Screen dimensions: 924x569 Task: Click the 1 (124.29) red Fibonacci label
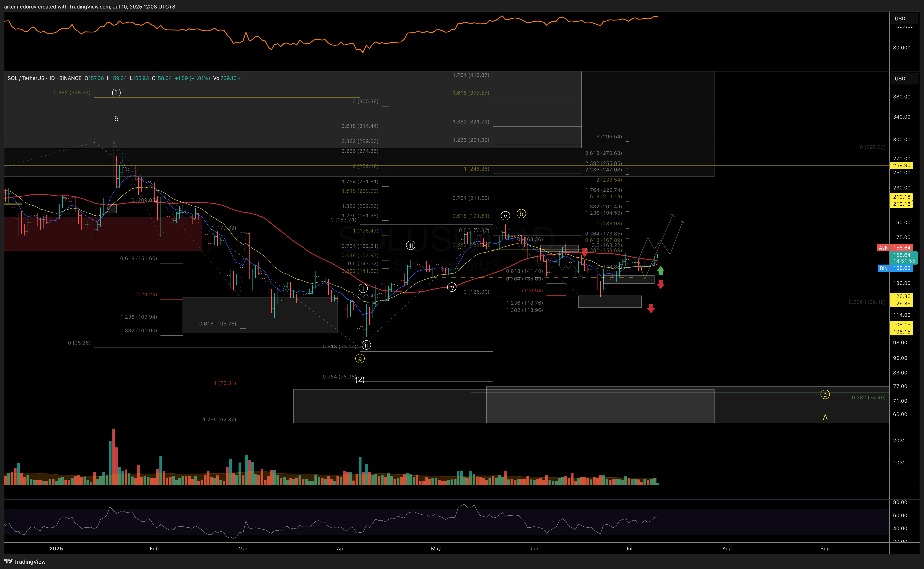point(144,294)
